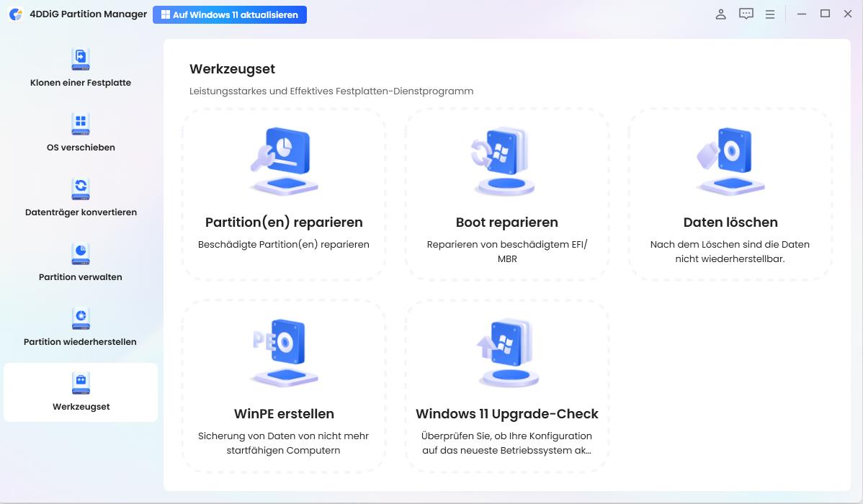Screen dimensions: 863x504
Task: Click the Partition(en) reparieren tool icon
Action: 283,160
